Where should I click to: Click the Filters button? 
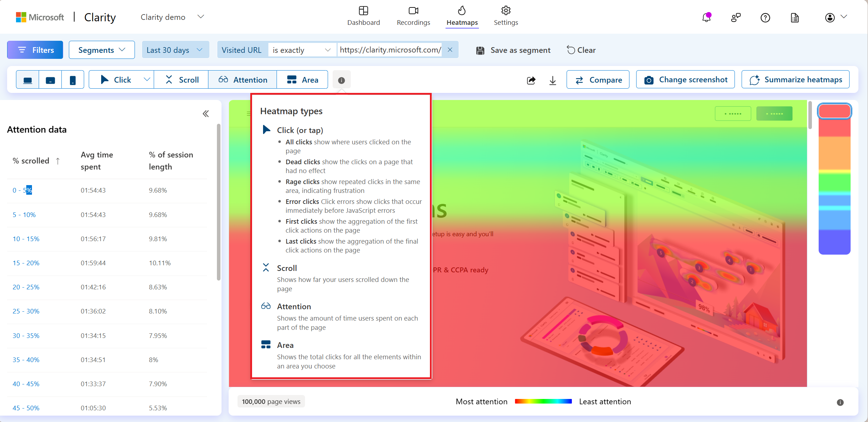pos(35,50)
